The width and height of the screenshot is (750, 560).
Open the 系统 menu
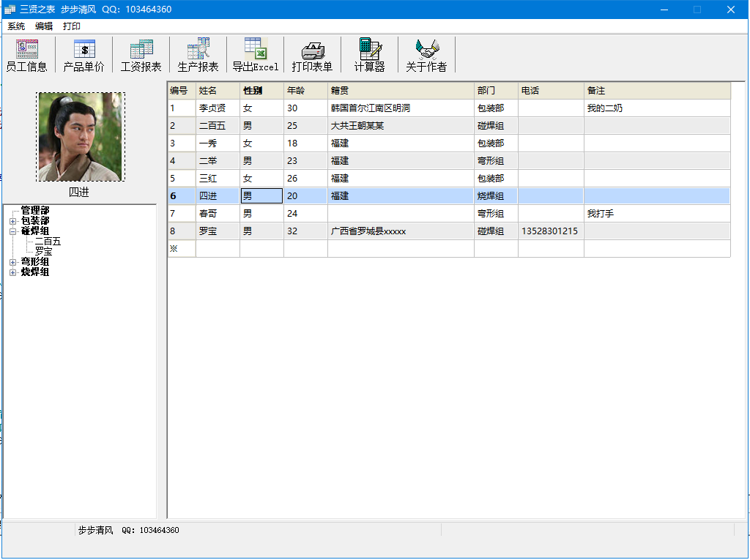(x=16, y=26)
